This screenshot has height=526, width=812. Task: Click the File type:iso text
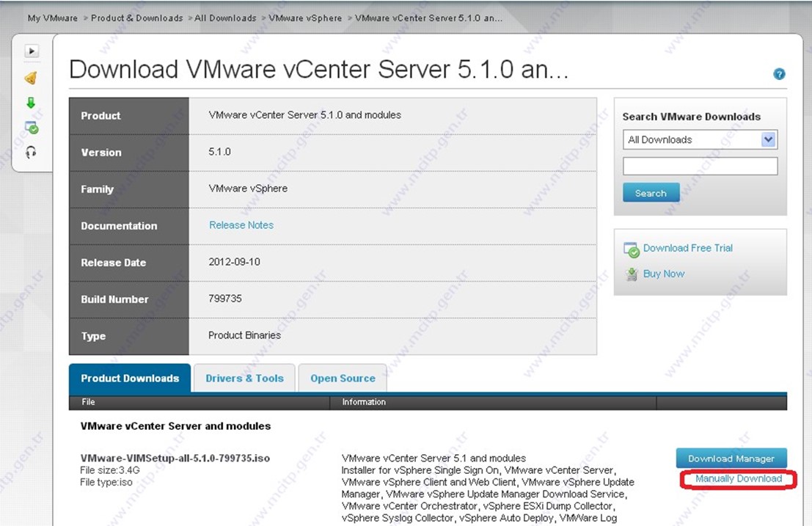(106, 483)
